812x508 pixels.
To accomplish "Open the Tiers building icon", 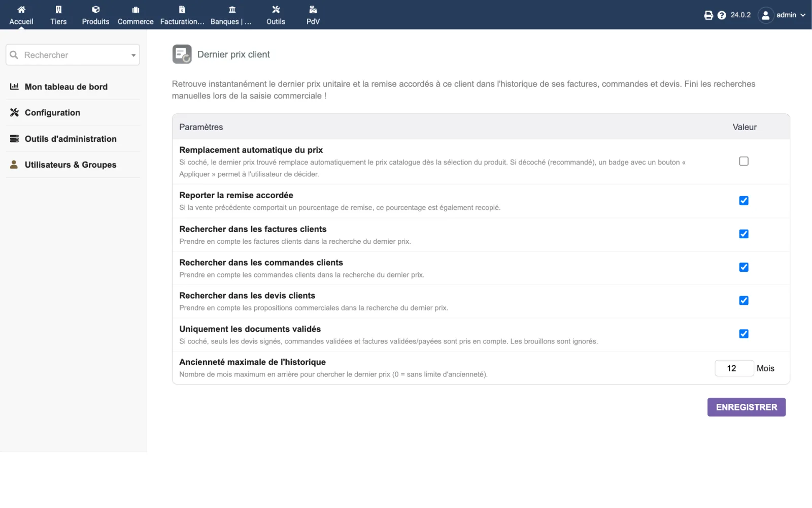I will (x=58, y=10).
